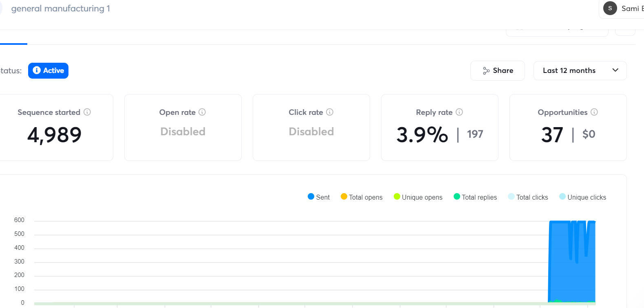Open the Sami account menu

(x=630, y=9)
